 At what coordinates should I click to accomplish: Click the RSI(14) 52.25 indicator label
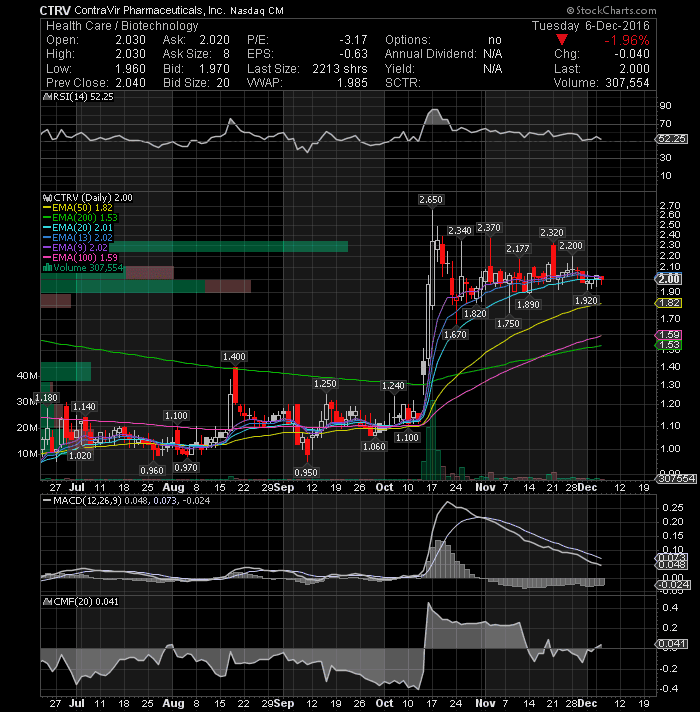[78, 97]
